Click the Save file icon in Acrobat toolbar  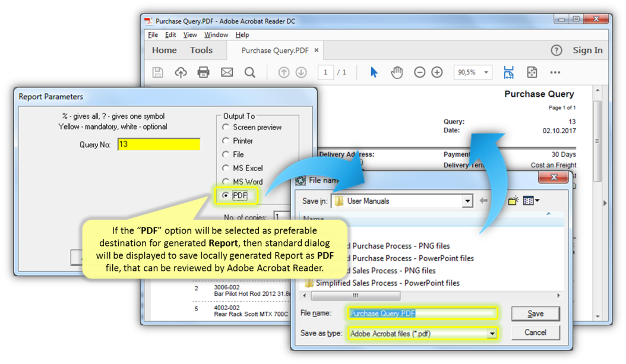157,72
